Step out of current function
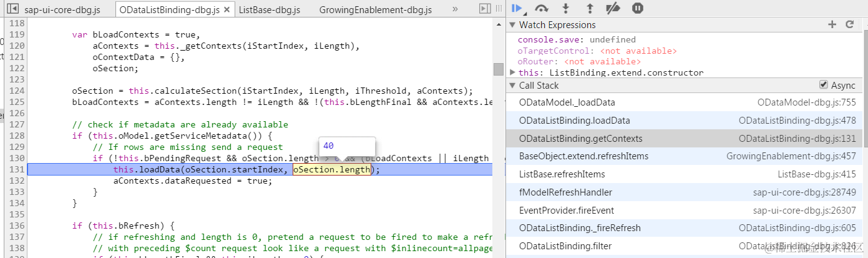 (590, 8)
